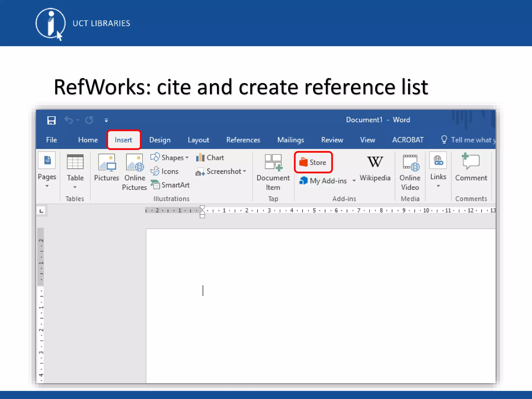Insert a Chart

[x=210, y=157]
